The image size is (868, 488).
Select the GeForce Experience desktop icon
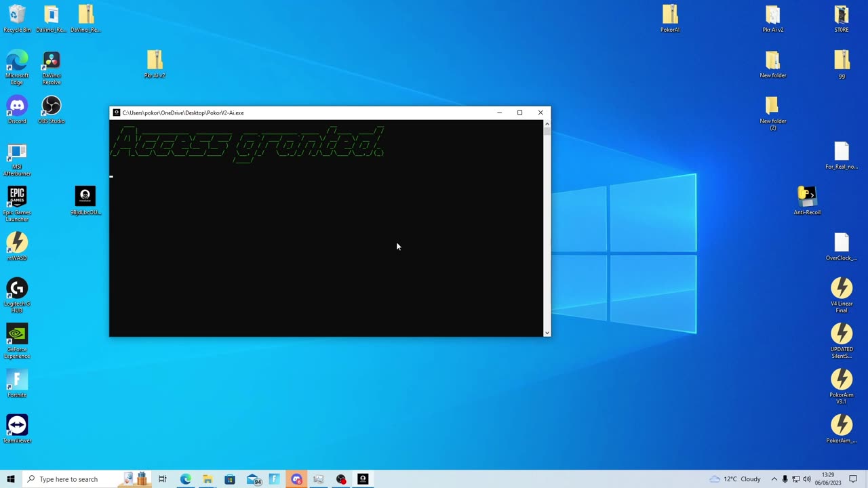(x=17, y=342)
